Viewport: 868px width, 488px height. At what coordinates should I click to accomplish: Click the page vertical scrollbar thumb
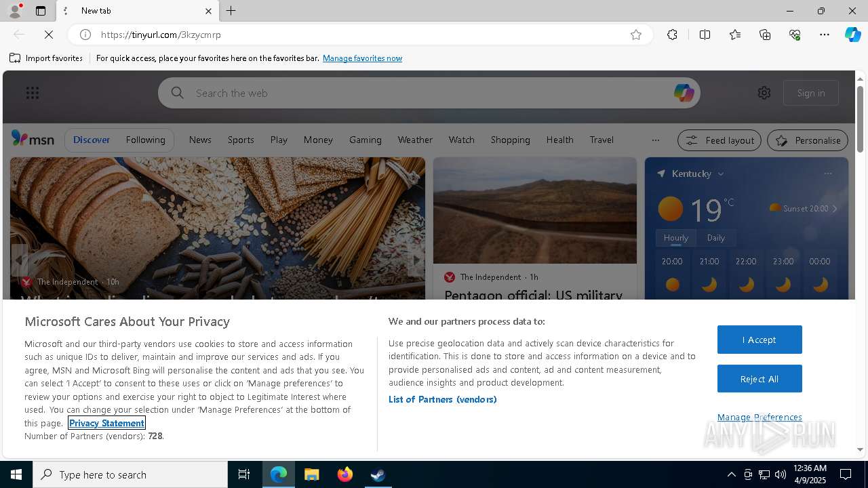pyautogui.click(x=860, y=119)
